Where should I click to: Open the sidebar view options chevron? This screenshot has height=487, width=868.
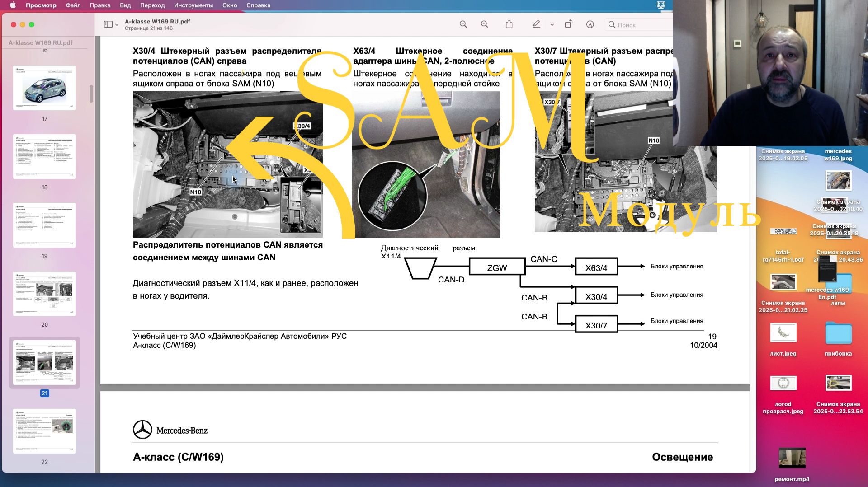point(117,25)
